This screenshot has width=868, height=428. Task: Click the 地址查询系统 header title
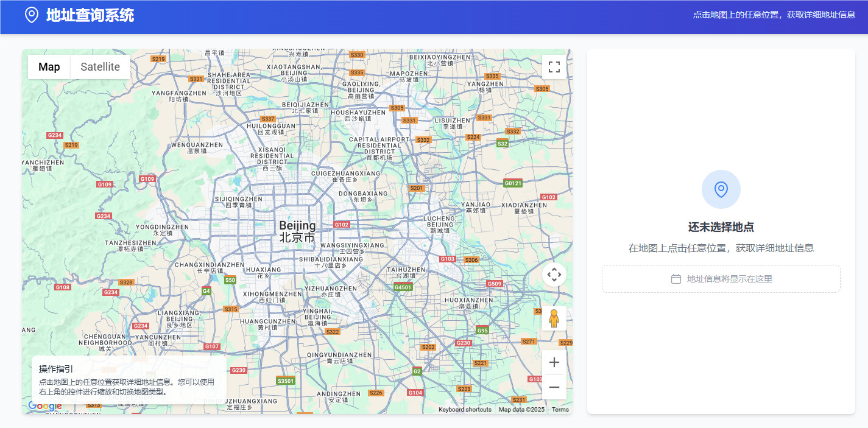point(90,15)
